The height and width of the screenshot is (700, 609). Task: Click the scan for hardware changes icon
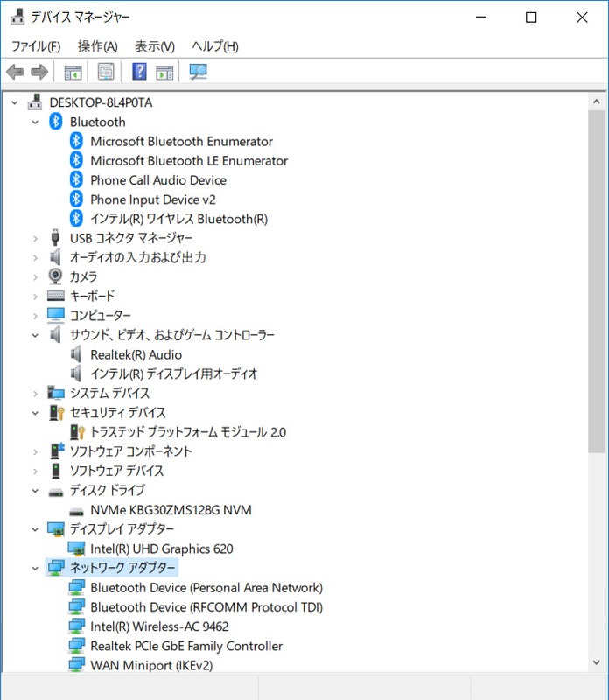tap(198, 72)
